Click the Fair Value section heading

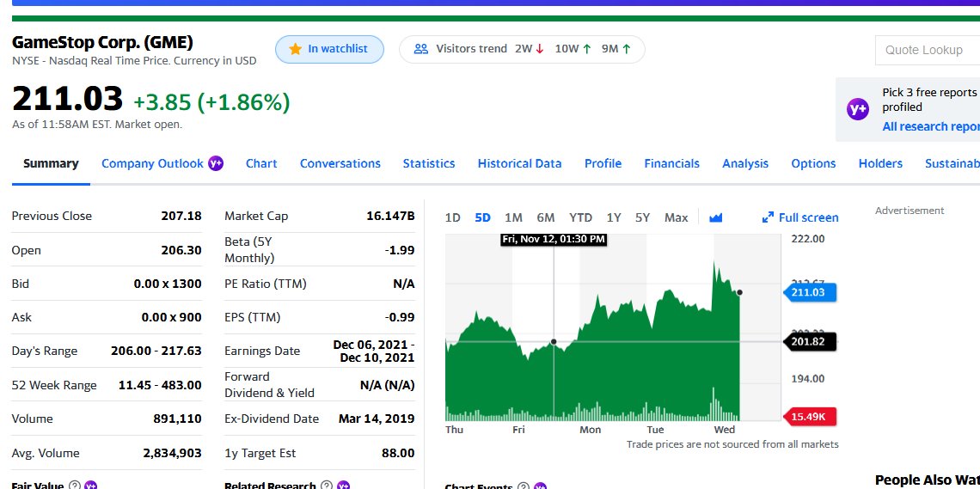38,486
